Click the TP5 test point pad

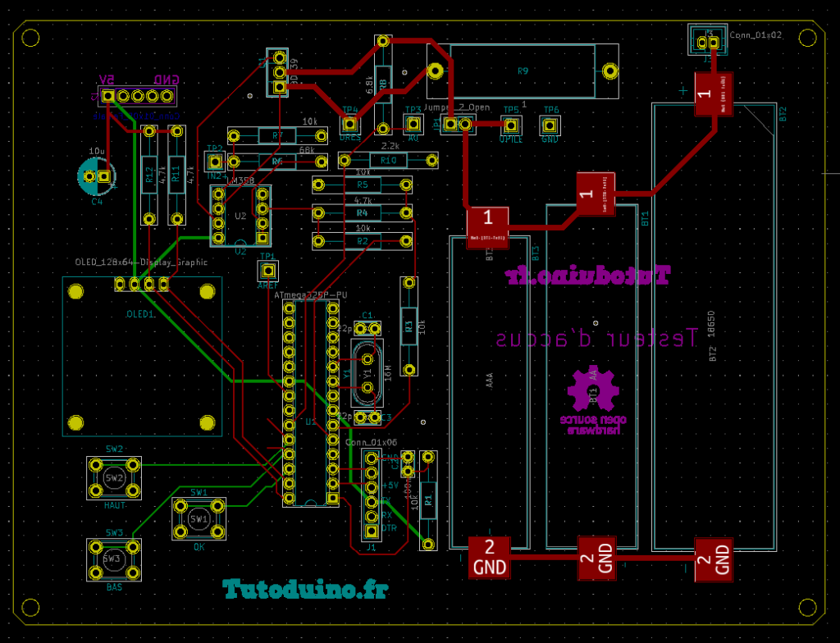tap(511, 125)
